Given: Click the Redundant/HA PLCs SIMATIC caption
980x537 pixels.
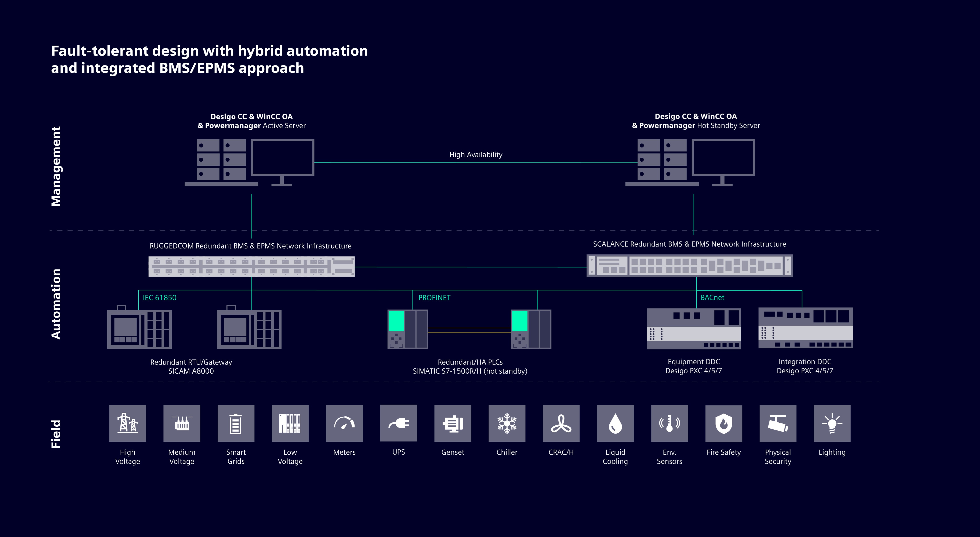Looking at the screenshot, I should (470, 366).
